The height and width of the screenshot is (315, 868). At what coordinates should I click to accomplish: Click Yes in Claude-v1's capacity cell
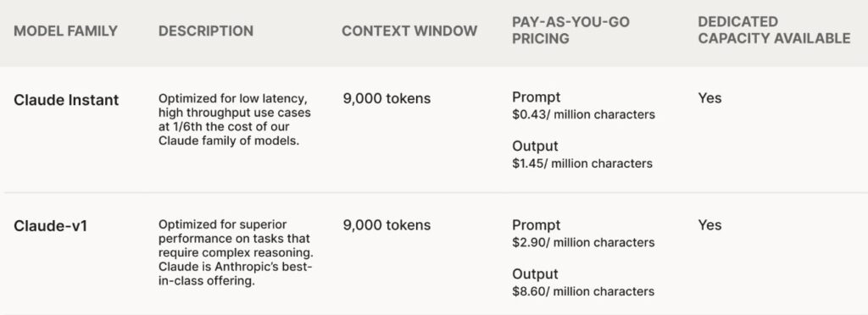[x=709, y=225]
